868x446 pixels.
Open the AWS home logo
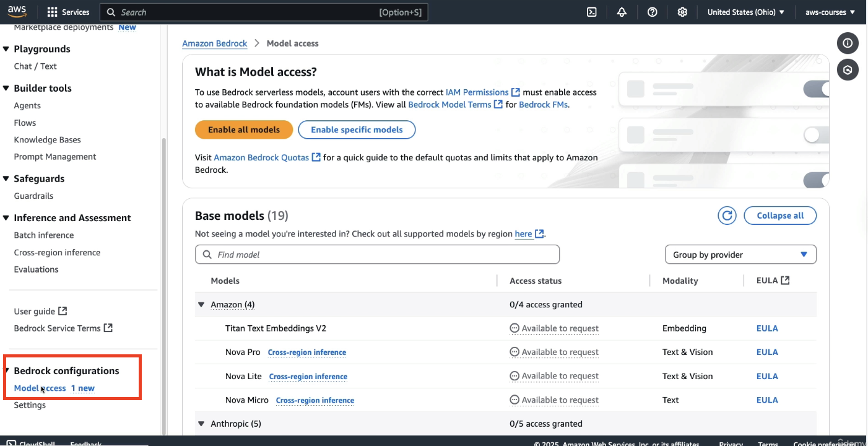tap(17, 12)
